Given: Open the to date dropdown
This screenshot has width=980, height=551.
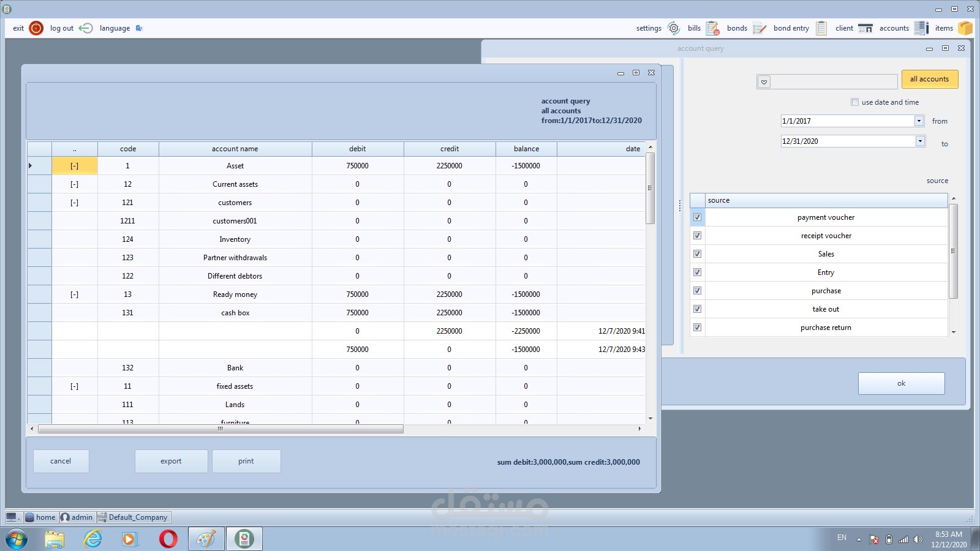Looking at the screenshot, I should point(920,141).
